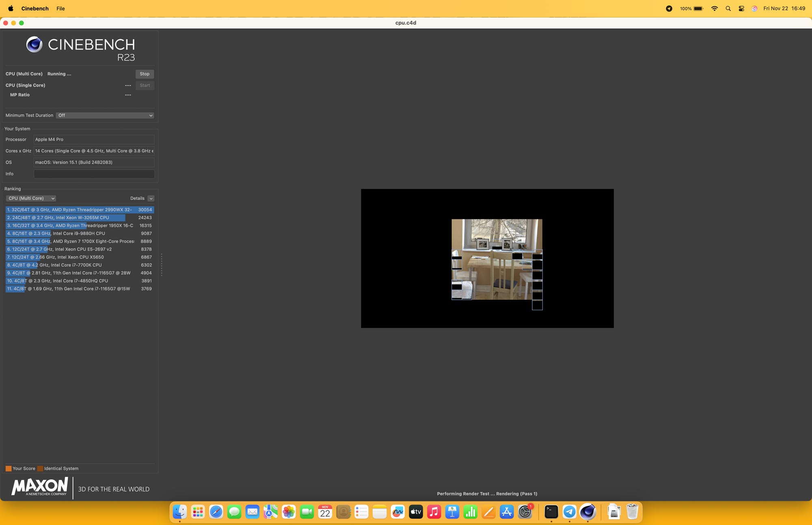
Task: Open Pages from the dock
Action: [x=488, y=512]
